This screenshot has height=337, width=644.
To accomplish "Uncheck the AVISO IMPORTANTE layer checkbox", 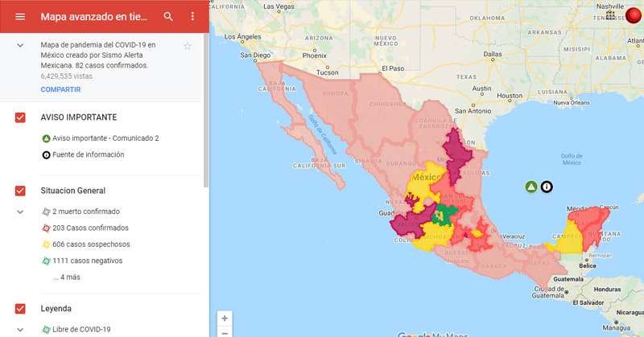I will 20,117.
